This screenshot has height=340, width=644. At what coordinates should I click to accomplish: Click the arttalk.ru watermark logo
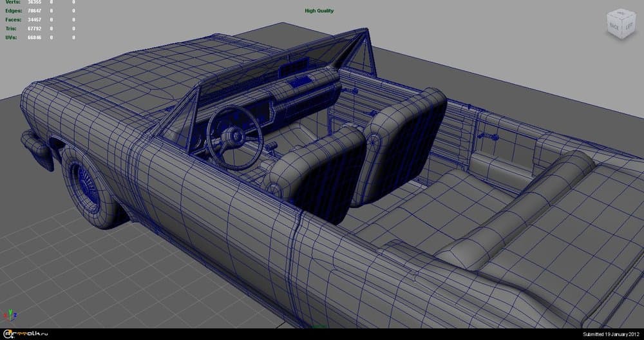26,334
